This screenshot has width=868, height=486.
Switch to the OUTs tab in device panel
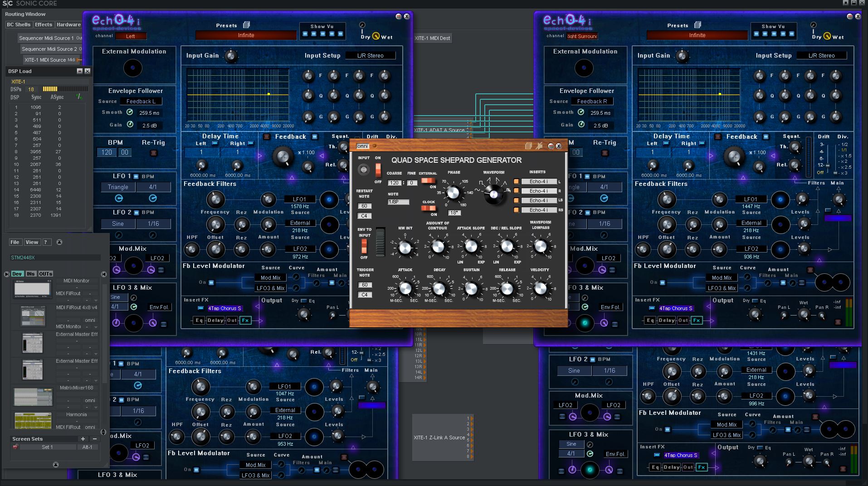[46, 274]
